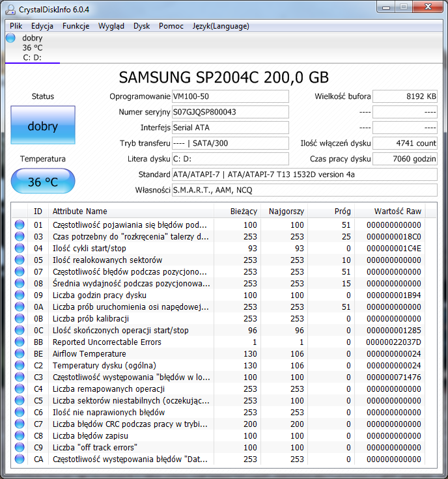Click the status orb for C9 off track errors
The image size is (448, 479).
coord(20,447)
